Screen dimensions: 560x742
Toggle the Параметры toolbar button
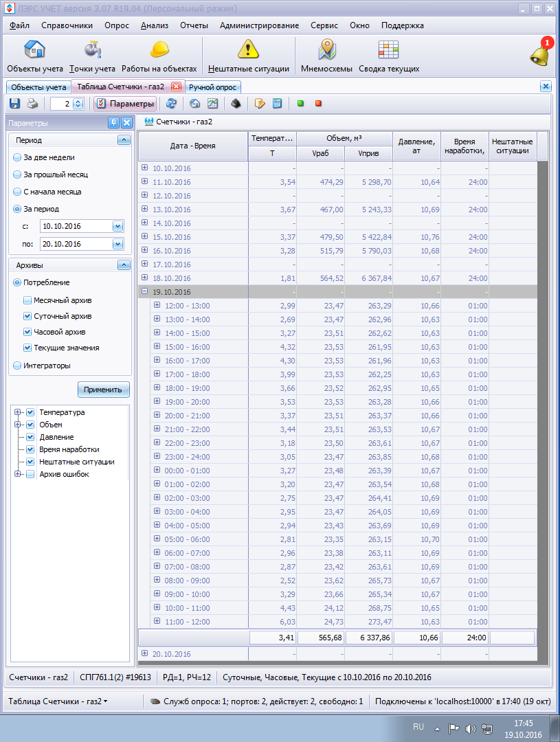click(x=125, y=103)
